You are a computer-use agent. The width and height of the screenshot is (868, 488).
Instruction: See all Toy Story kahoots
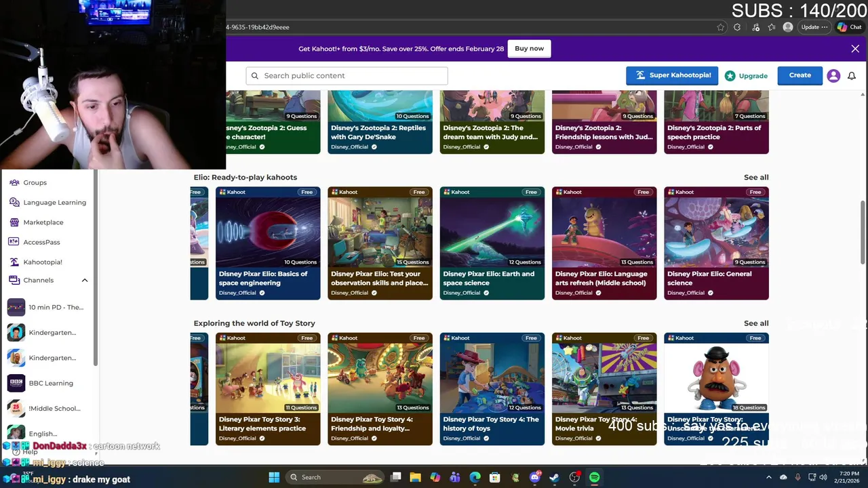pos(756,323)
